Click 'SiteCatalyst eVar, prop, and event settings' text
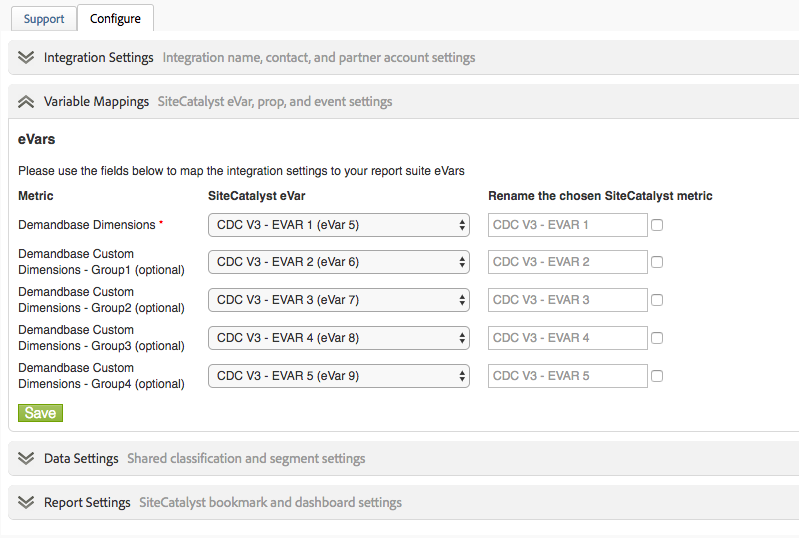 tap(275, 101)
